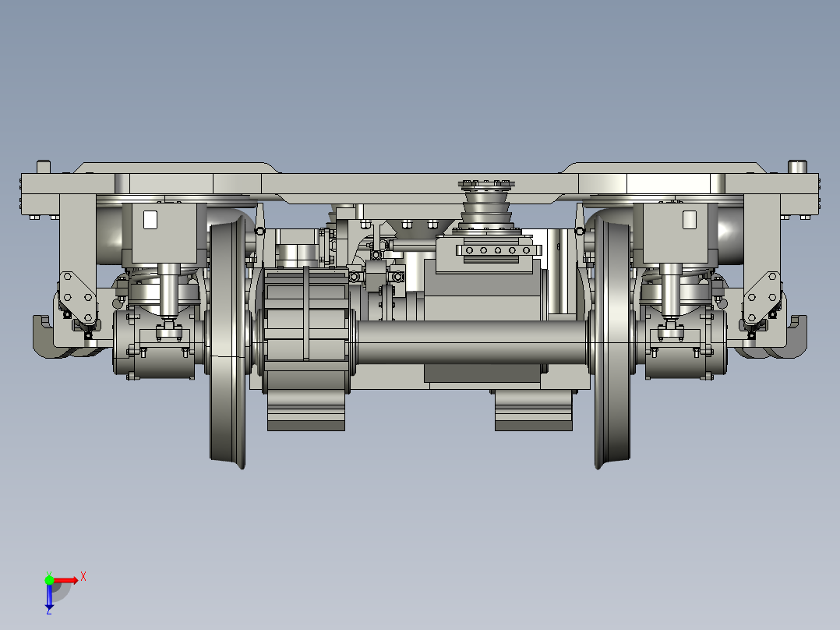Select the round bolted flange on the frame top
The width and height of the screenshot is (840, 630).
[487, 185]
